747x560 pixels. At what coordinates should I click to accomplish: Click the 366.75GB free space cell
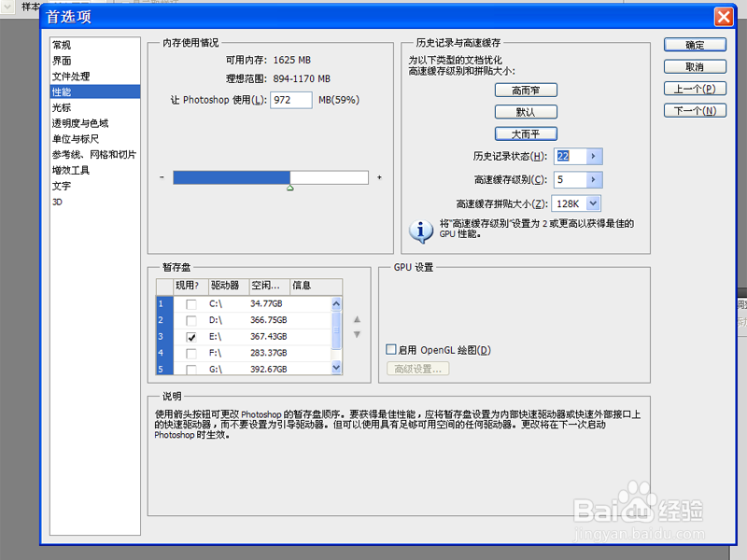click(x=269, y=320)
